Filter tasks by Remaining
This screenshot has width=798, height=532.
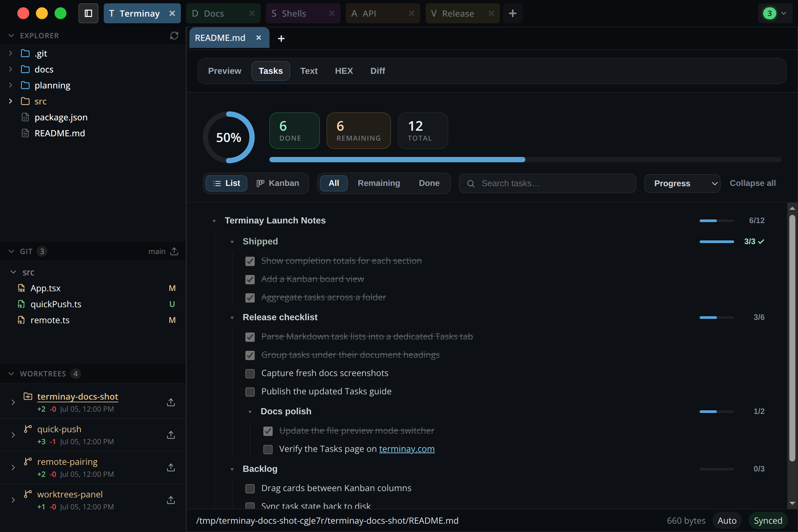(379, 183)
